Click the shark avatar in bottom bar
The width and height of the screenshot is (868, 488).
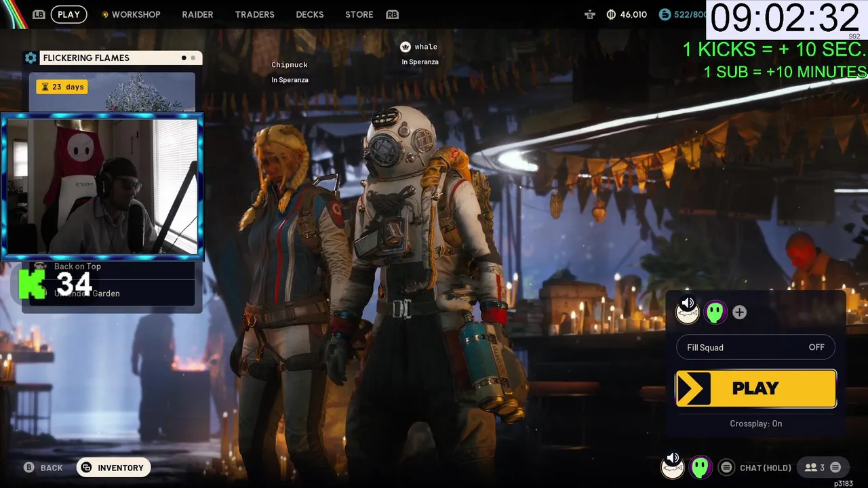(672, 468)
